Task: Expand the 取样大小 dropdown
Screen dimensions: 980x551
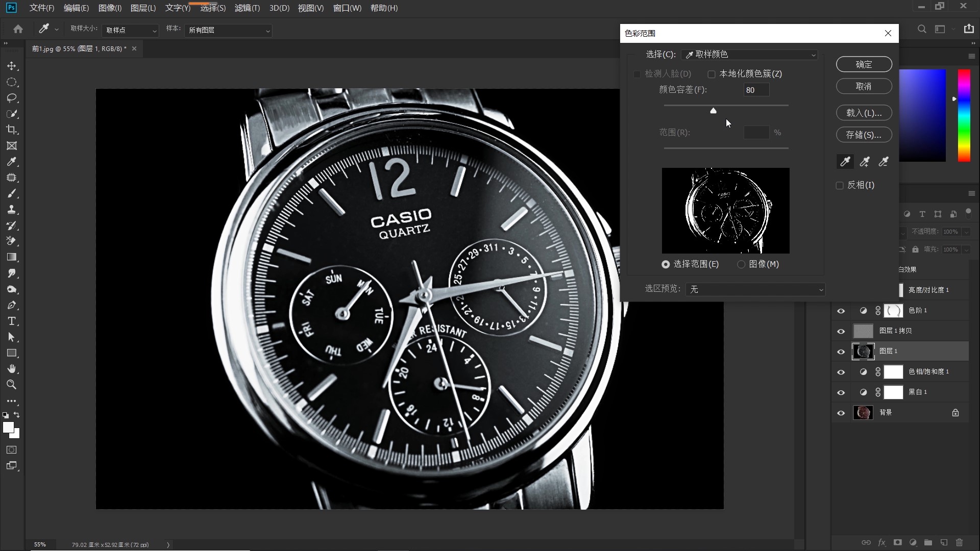Action: 131,31
